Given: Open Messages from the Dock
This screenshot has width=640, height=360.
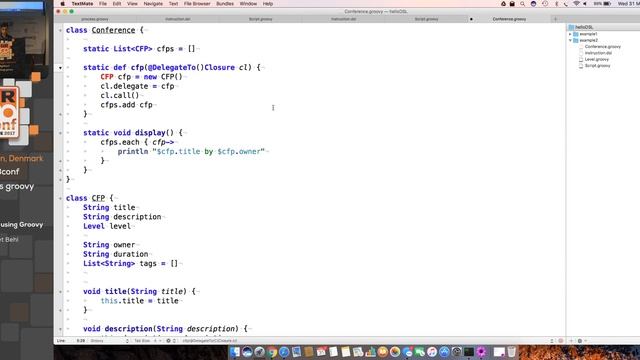Looking at the screenshot, I should tap(408, 352).
